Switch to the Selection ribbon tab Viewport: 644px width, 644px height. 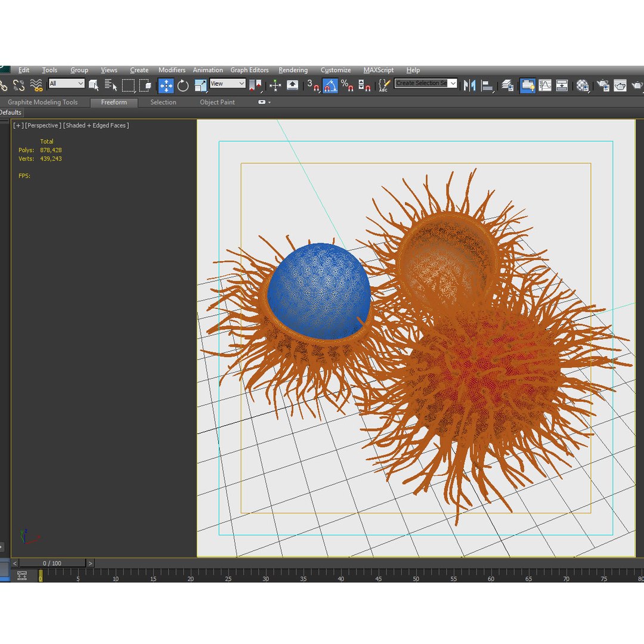(163, 103)
